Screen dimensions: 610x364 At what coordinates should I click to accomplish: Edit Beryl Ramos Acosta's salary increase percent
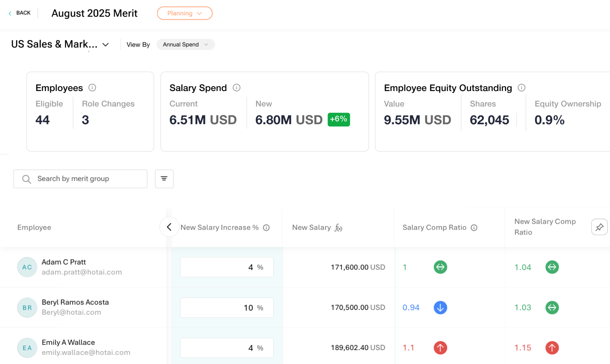pyautogui.click(x=227, y=308)
